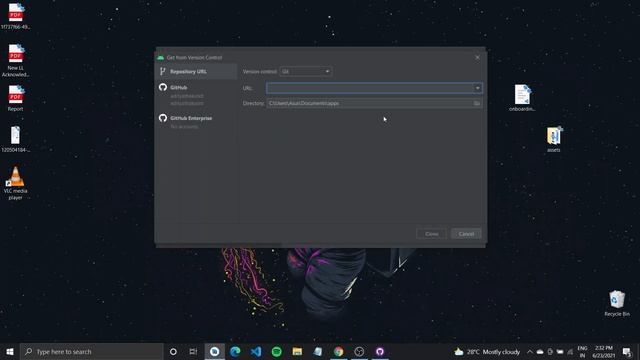Select Repository URL in the sidebar

click(x=196, y=71)
